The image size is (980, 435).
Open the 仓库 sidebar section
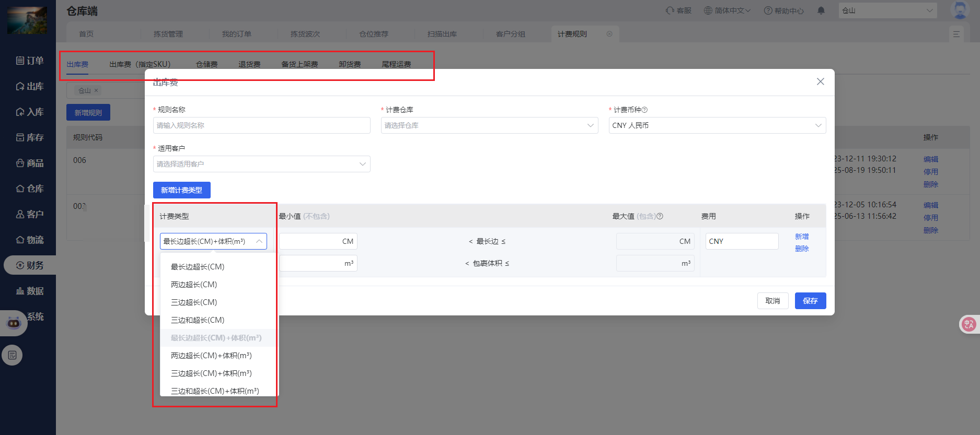point(30,189)
